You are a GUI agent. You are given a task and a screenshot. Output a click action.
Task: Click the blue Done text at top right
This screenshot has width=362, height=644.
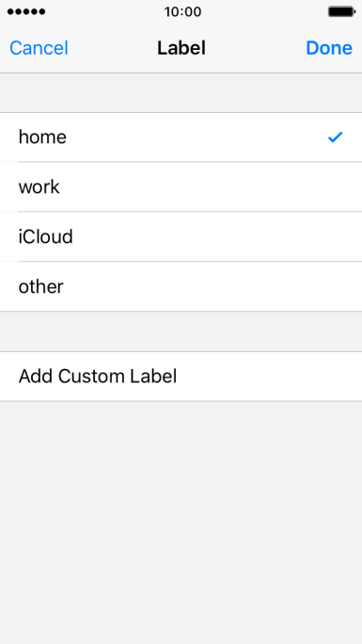coord(329,48)
